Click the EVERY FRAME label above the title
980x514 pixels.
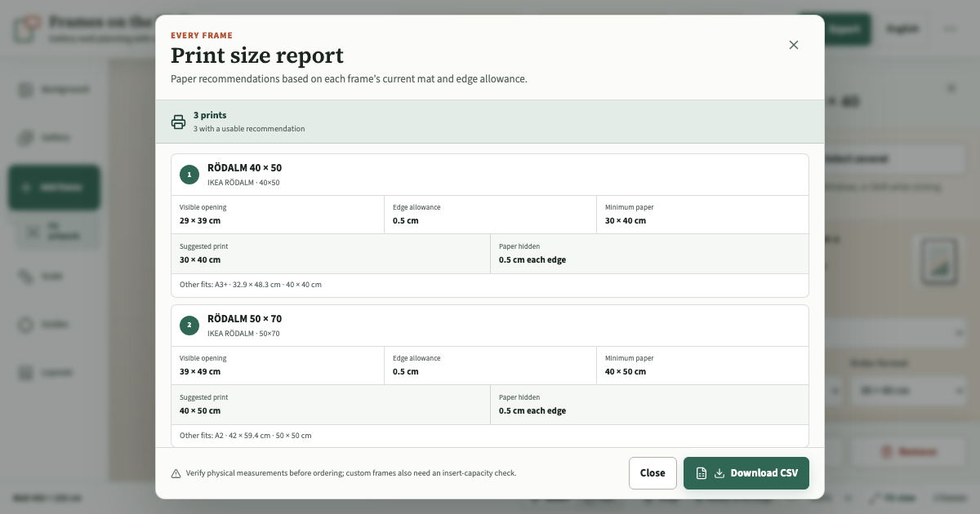tap(202, 35)
